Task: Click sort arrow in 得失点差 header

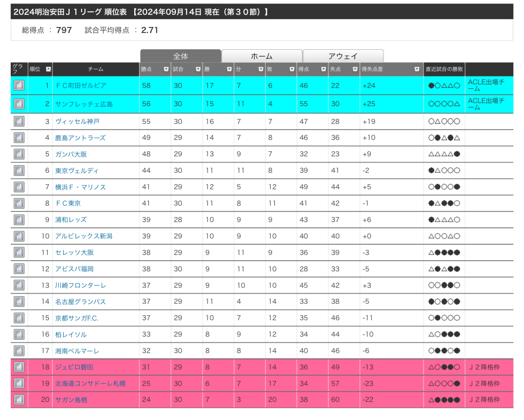Action: (416, 69)
